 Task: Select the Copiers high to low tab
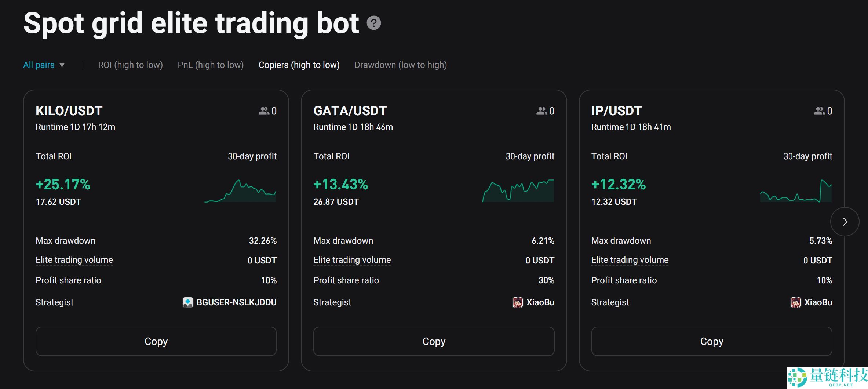(x=299, y=65)
